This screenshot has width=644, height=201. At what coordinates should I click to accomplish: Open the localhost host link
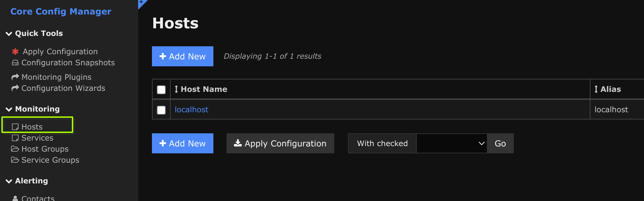(191, 109)
